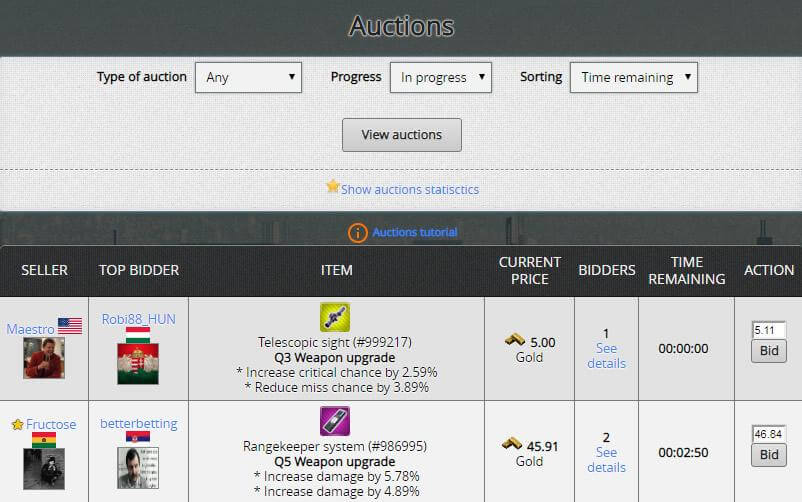This screenshot has width=802, height=502.
Task: Bid on the Telescopic sight auction
Action: point(769,351)
